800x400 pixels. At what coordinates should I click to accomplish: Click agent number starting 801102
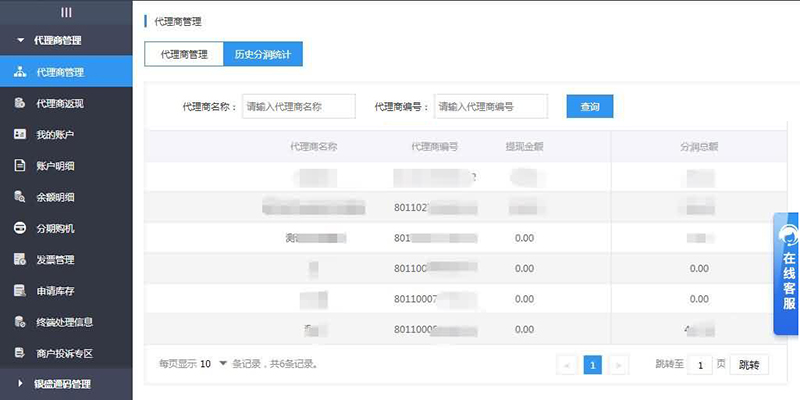(x=436, y=208)
